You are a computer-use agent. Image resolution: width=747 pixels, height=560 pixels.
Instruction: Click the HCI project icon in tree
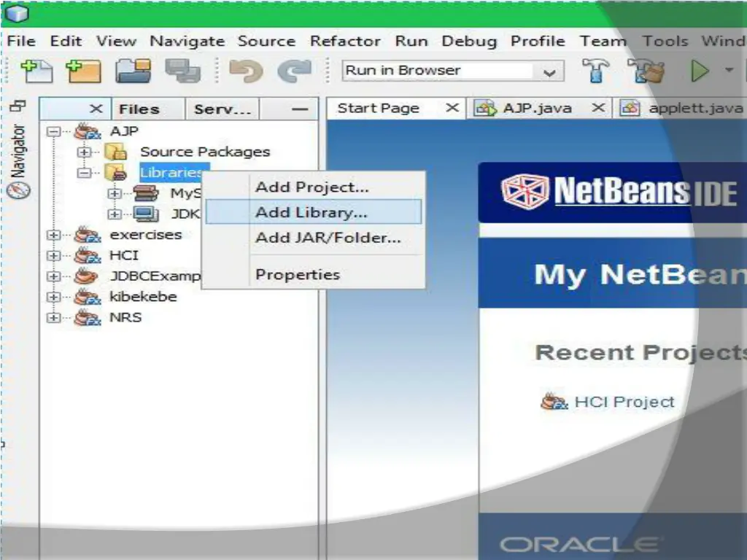point(88,256)
